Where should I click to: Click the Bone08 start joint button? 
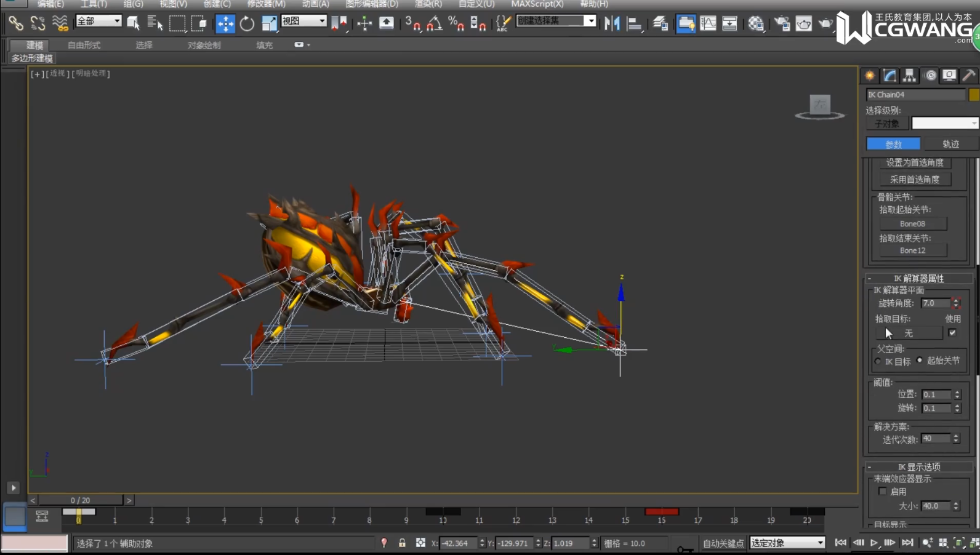coord(912,223)
